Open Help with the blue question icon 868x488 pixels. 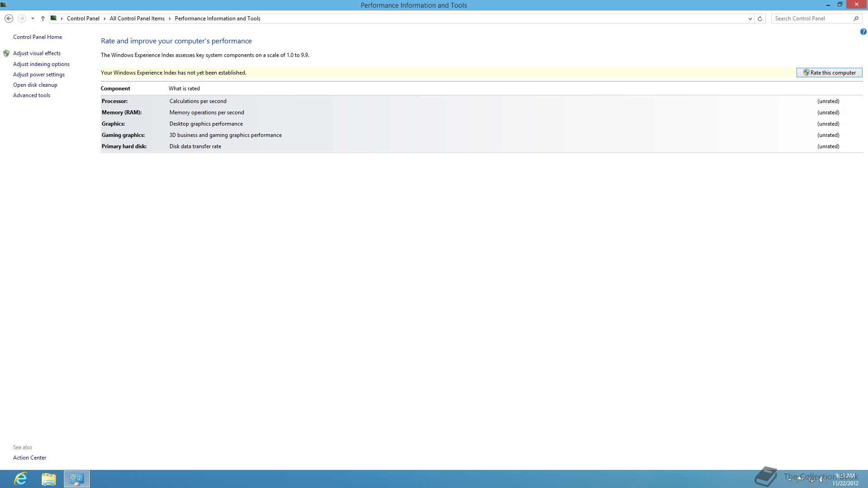coord(863,32)
